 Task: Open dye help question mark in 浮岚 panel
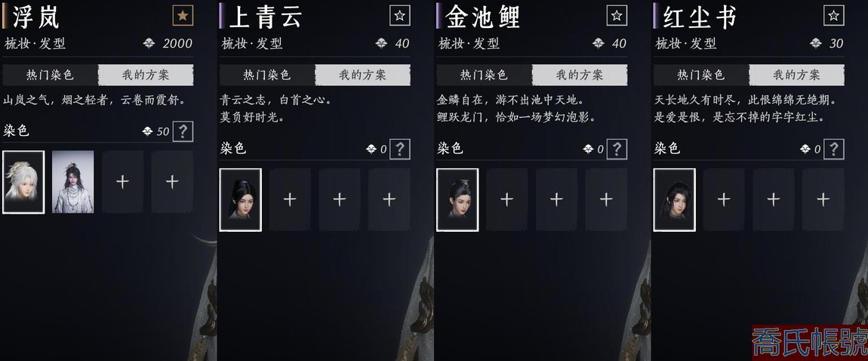point(183,131)
